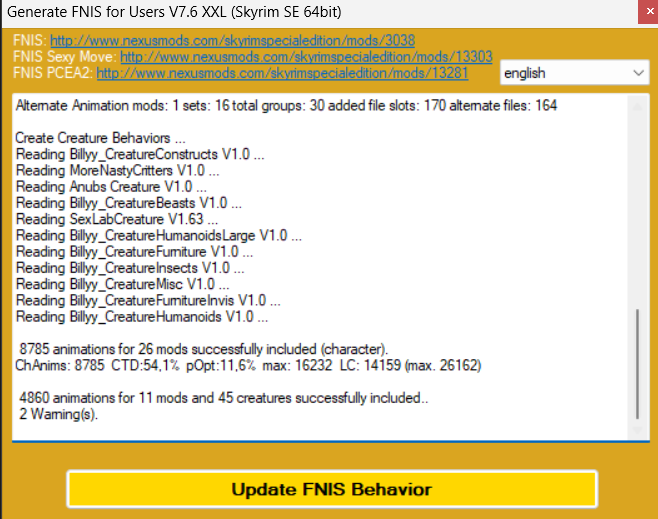This screenshot has width=658, height=519.
Task: Close the Generate FNIS for Users window
Action: tap(648, 12)
